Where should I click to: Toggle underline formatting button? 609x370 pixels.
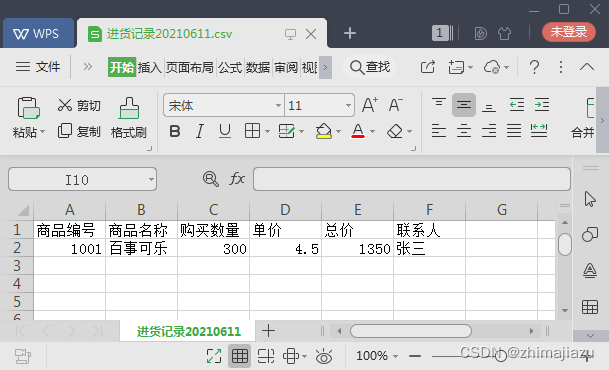225,131
